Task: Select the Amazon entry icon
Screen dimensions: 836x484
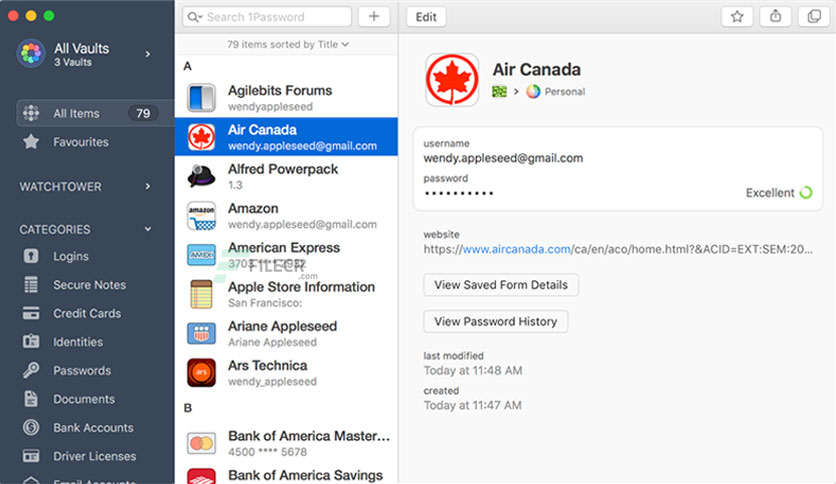Action: click(201, 216)
